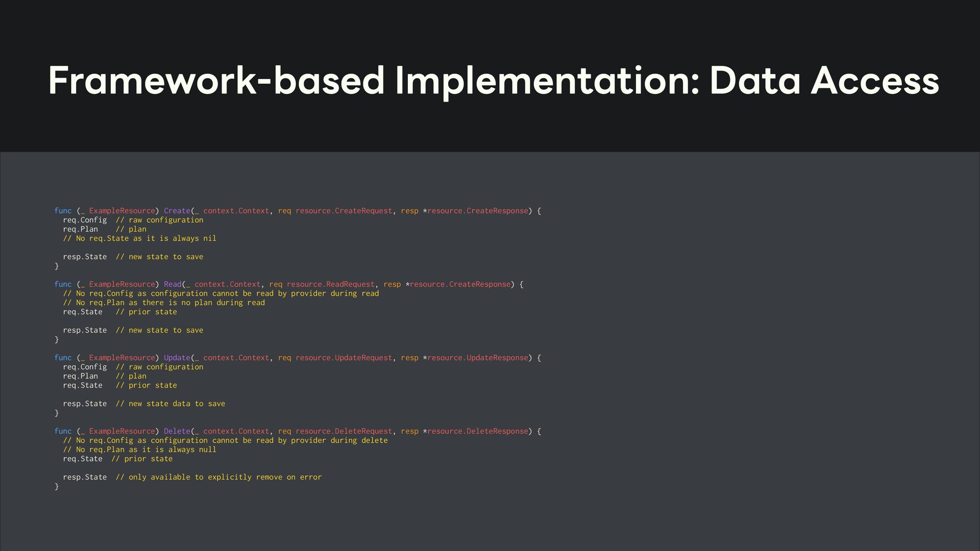Click the Create function name
Image resolution: width=980 pixels, height=551 pixels.
[x=177, y=211]
